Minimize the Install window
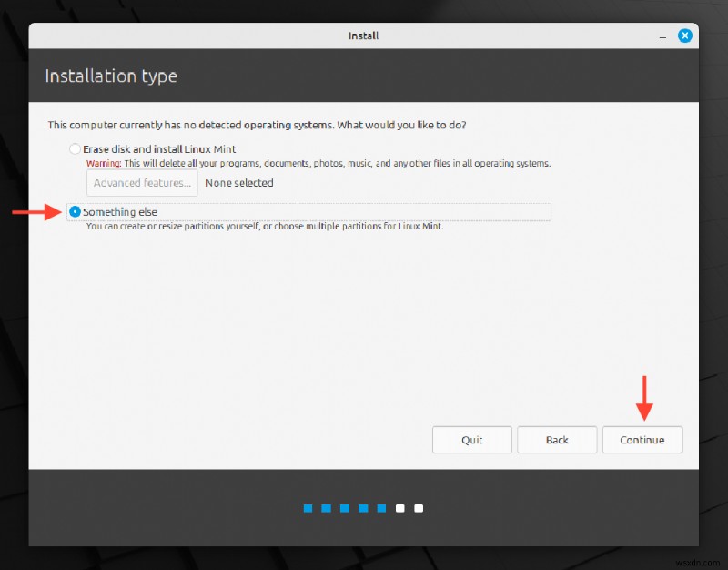Image resolution: width=728 pixels, height=570 pixels. pyautogui.click(x=662, y=36)
